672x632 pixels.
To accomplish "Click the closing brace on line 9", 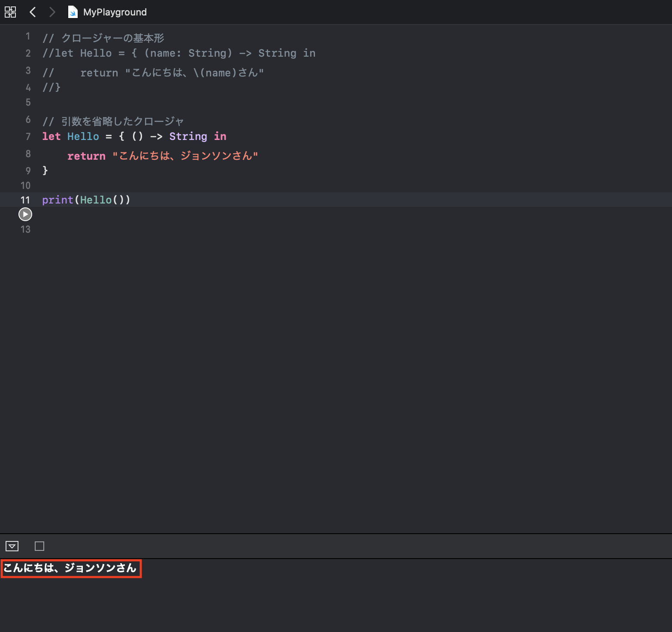I will coord(45,170).
